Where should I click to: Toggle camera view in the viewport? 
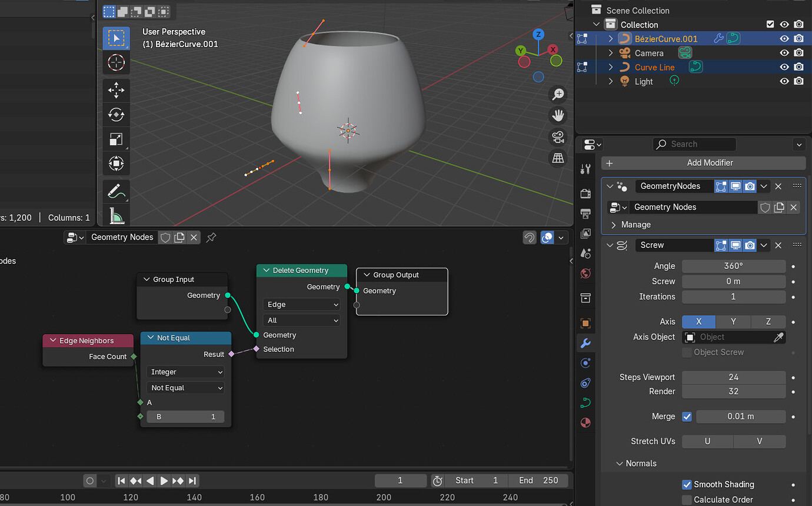click(558, 137)
